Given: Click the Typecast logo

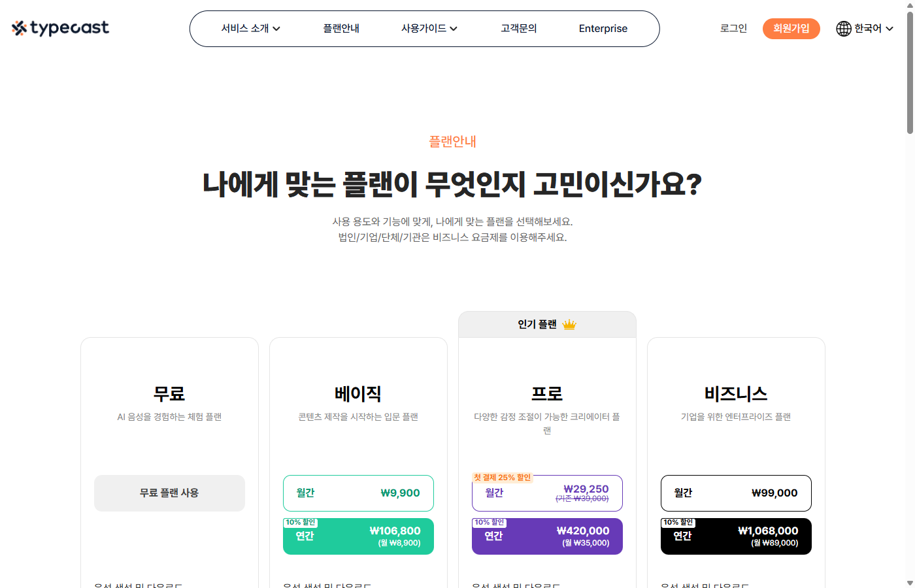Looking at the screenshot, I should (59, 28).
